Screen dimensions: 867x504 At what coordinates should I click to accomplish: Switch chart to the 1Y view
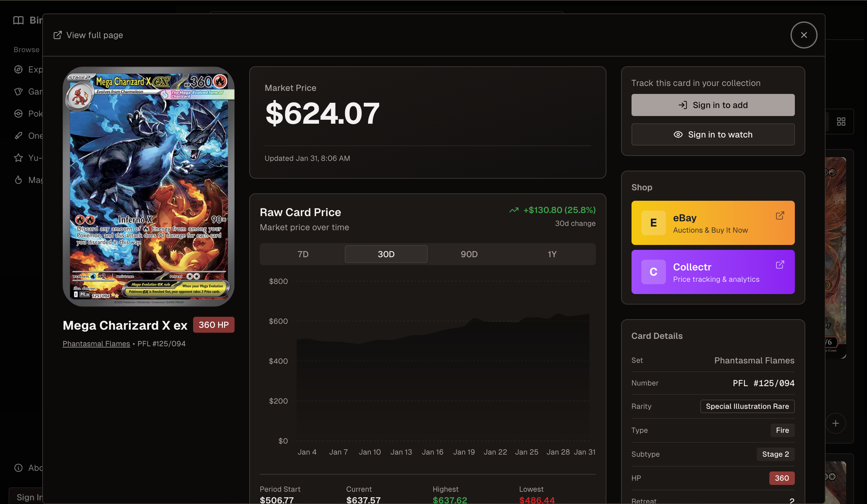point(552,254)
